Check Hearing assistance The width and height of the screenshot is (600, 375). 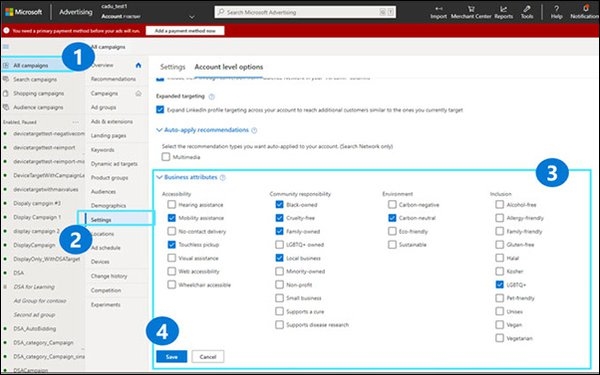pyautogui.click(x=172, y=205)
